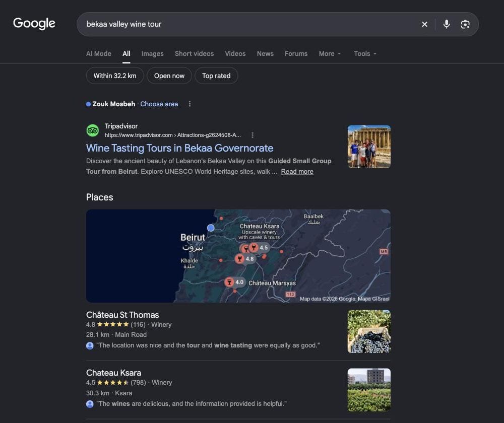Open the Short videos tab
The image size is (504, 423).
tap(194, 54)
